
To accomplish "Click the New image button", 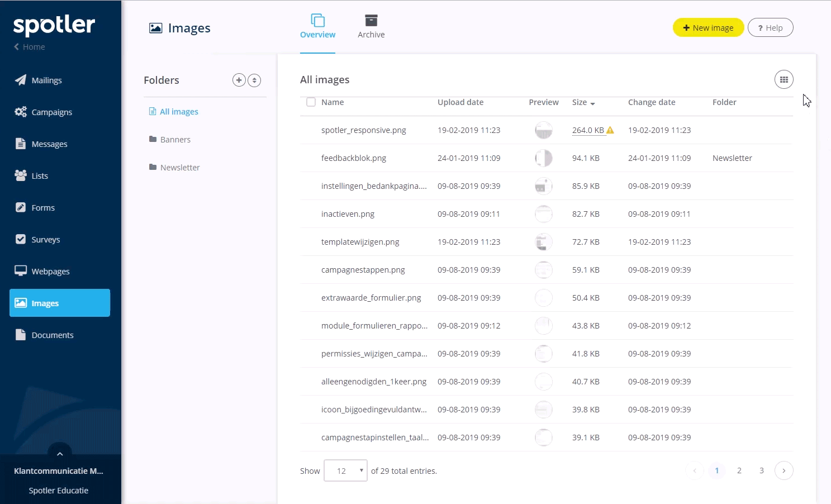I will [x=708, y=27].
